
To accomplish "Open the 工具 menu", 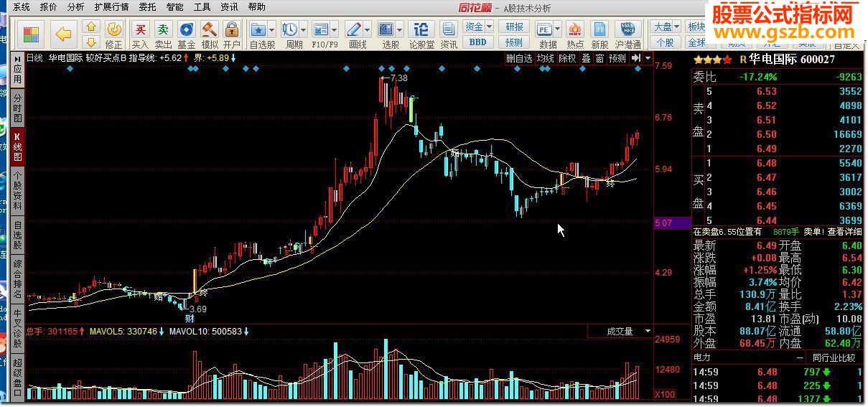I will point(202,7).
